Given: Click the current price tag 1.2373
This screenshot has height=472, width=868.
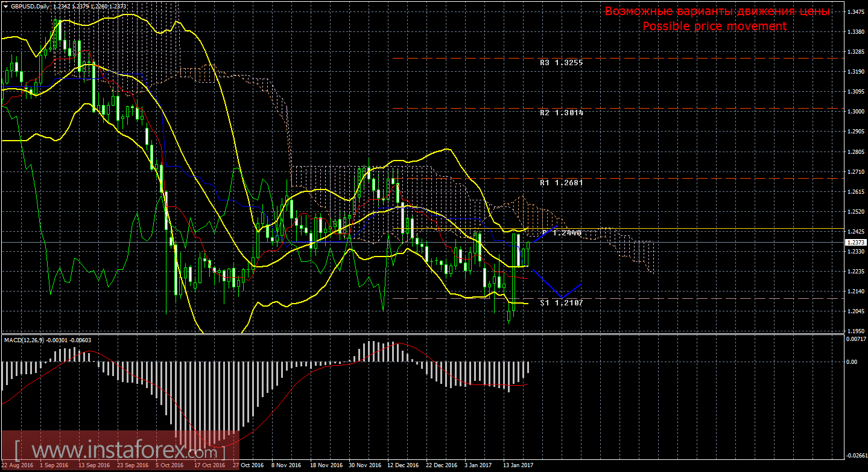Looking at the screenshot, I should (x=855, y=242).
